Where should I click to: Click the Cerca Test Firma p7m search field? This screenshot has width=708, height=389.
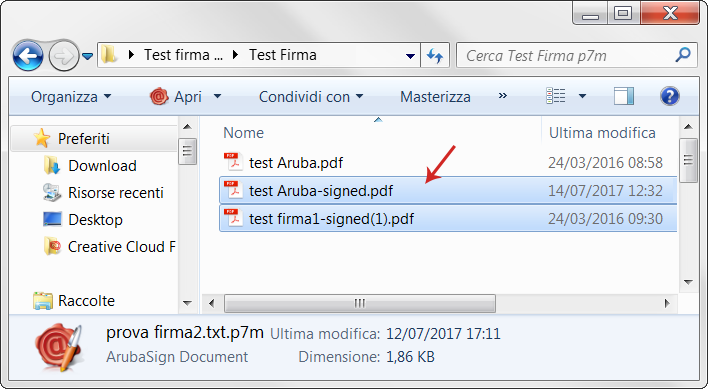566,56
